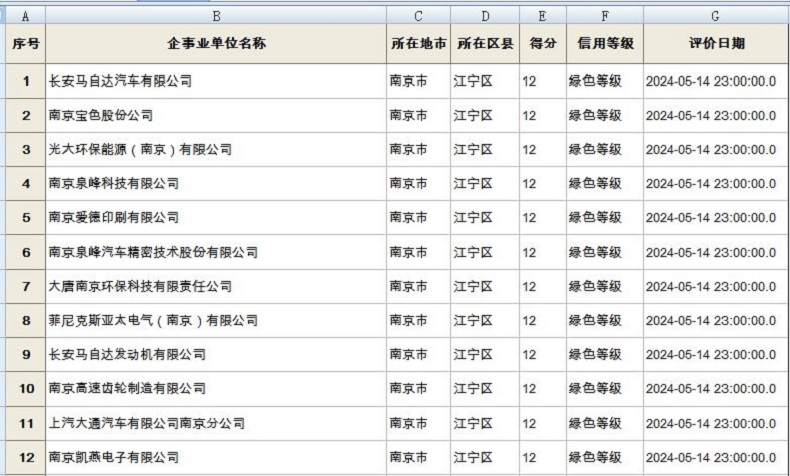Screen dimensions: 790x476
Task: Click serial number 5 cell
Action: 25,218
